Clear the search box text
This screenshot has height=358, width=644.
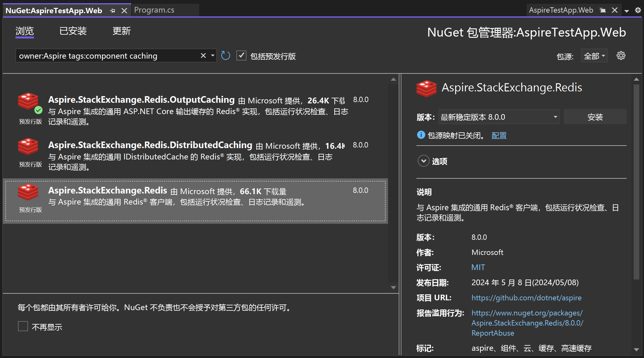pyautogui.click(x=203, y=56)
